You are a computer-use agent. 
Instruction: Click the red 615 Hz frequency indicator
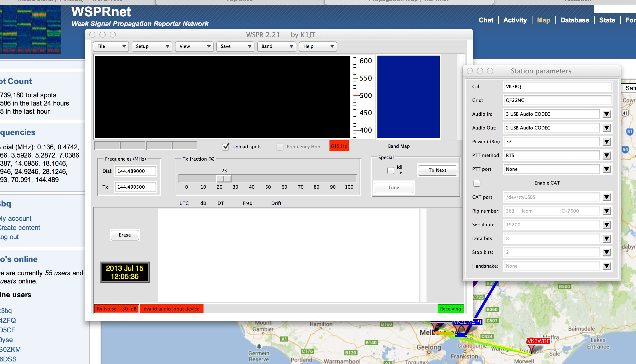(339, 146)
